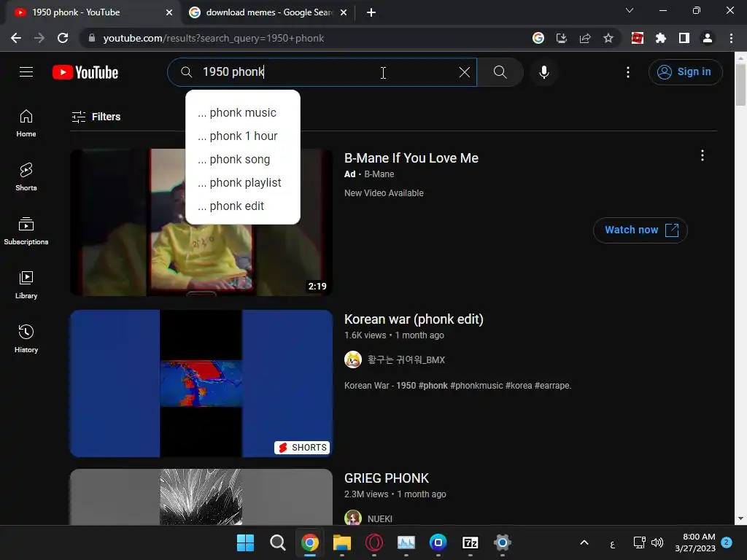Select the 'phonk song' suggestion
This screenshot has width=747, height=560.
click(242, 160)
